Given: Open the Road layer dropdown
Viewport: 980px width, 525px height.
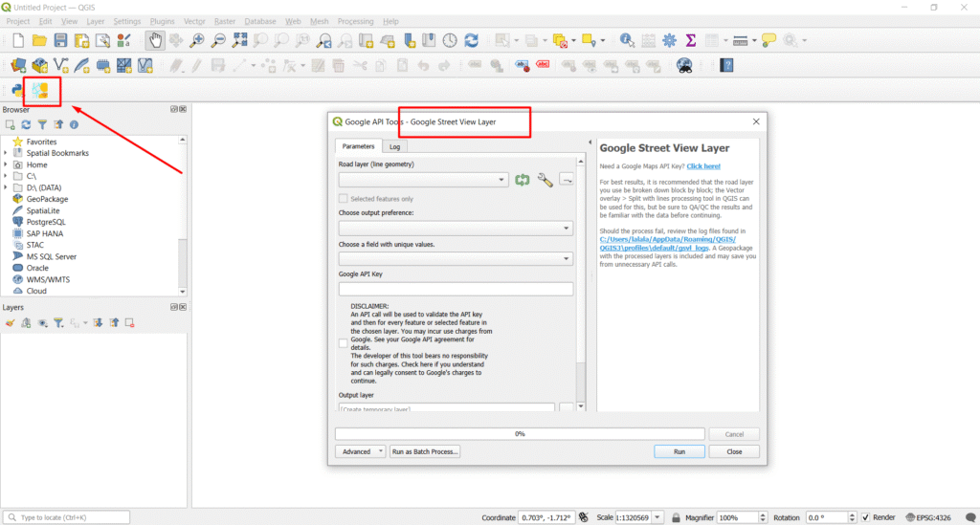Looking at the screenshot, I should [423, 180].
